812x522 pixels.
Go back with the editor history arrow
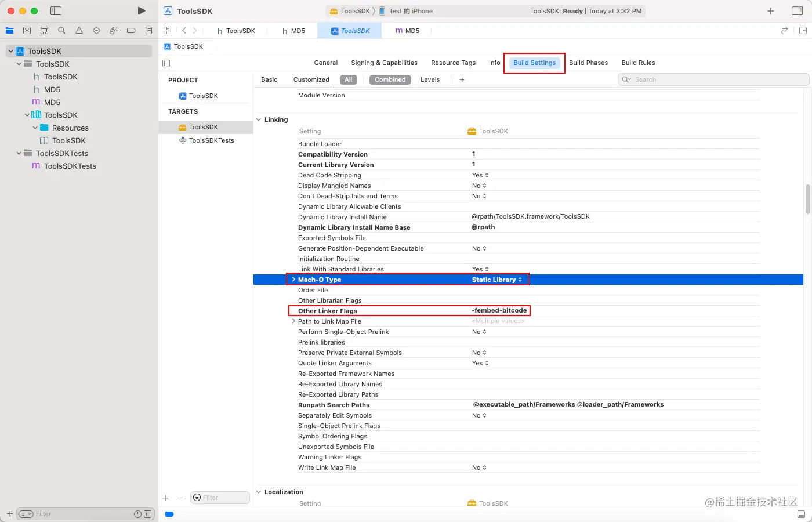[x=184, y=31]
